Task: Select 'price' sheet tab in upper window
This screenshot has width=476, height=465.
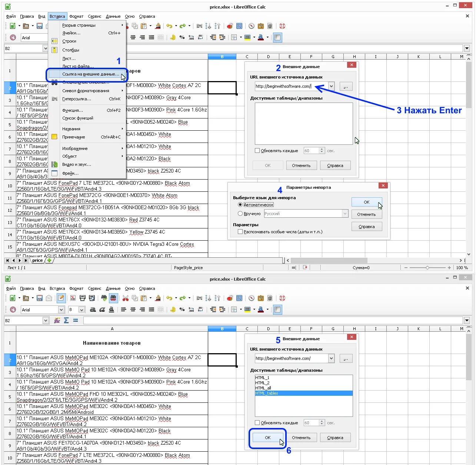Action: (x=37, y=260)
